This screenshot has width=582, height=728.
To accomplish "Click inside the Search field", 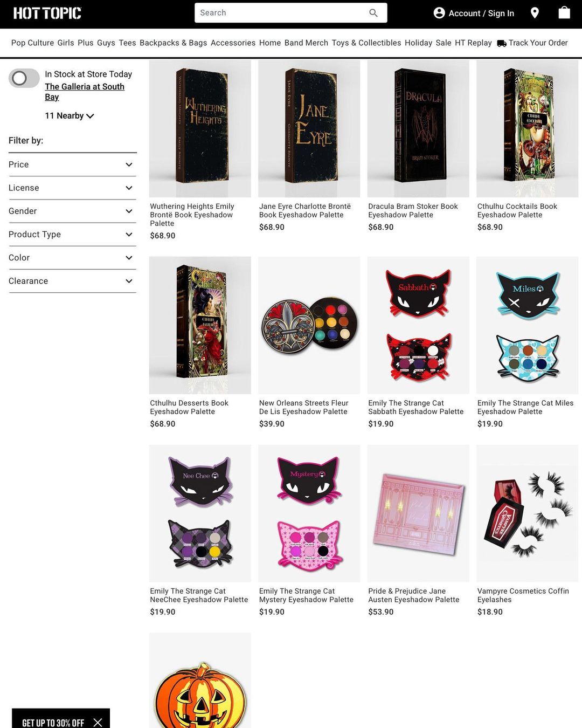I will [280, 13].
